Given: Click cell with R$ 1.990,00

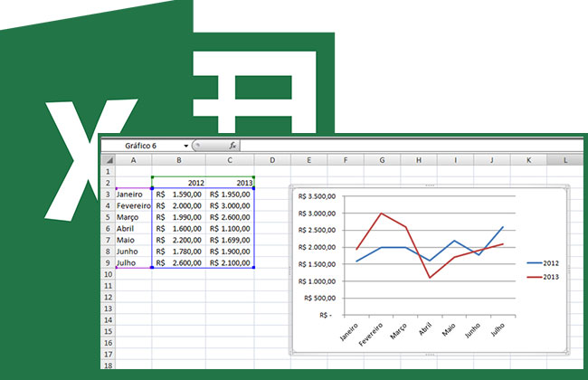Looking at the screenshot, I should click(x=179, y=217).
